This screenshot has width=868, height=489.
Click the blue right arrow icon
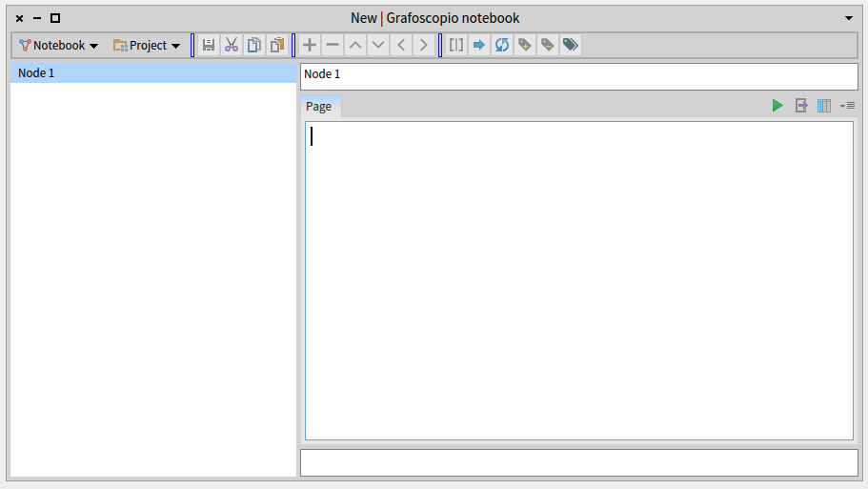479,45
